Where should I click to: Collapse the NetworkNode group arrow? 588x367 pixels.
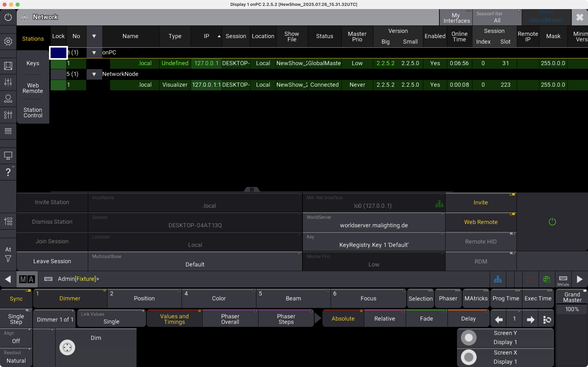tap(94, 74)
